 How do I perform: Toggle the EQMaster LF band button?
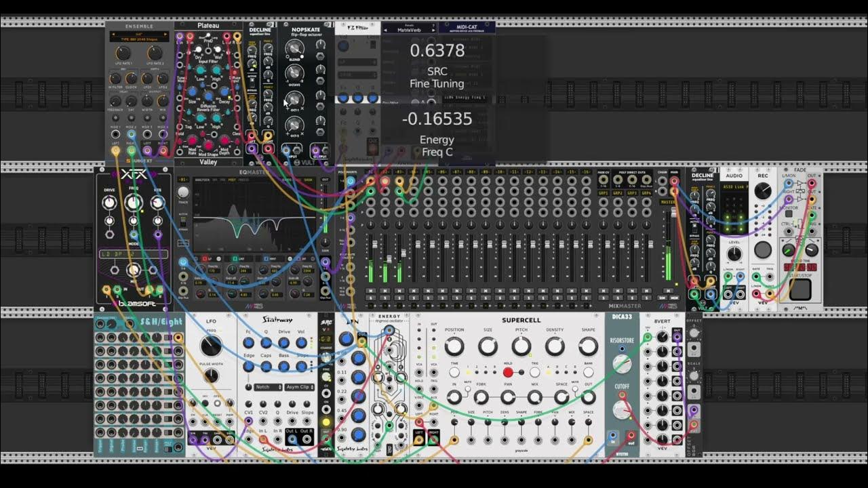205,258
